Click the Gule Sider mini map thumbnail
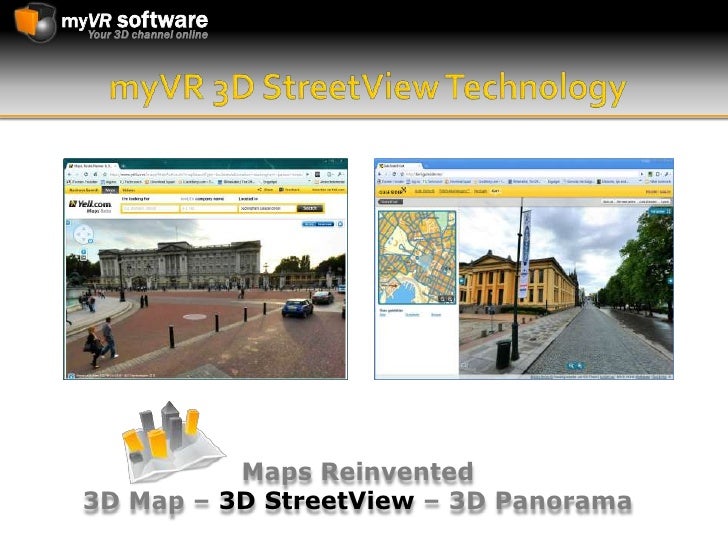Image resolution: width=728 pixels, height=546 pixels. click(417, 257)
